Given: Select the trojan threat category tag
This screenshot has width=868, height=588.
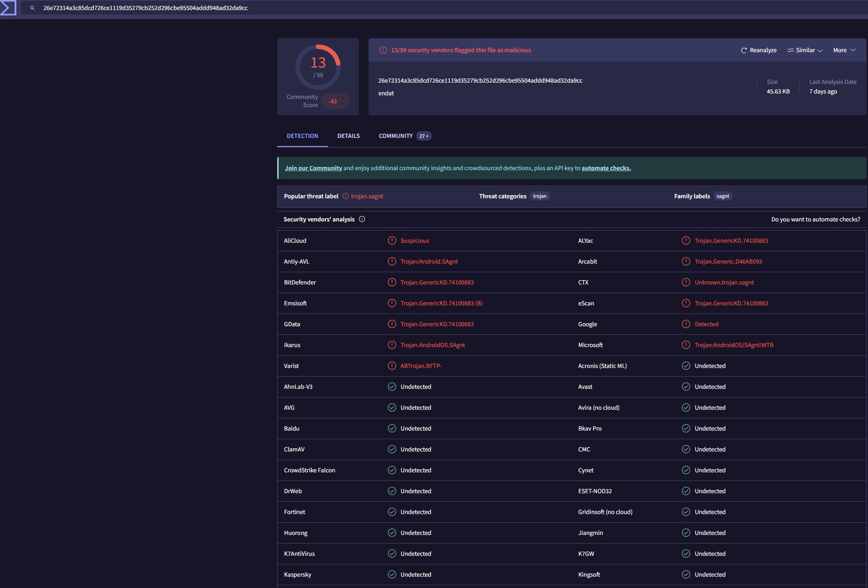Looking at the screenshot, I should point(539,196).
